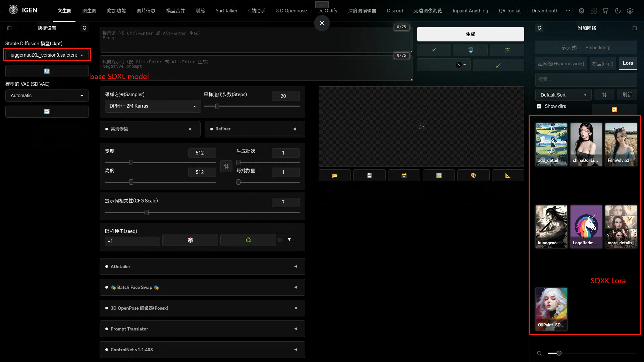Click the dice icon to randomize seed
The height and width of the screenshot is (362, 644).
(x=190, y=240)
